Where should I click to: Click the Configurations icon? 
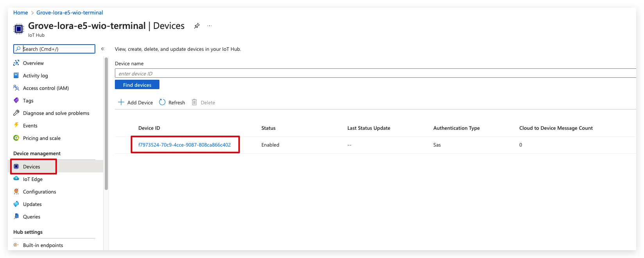tap(16, 192)
